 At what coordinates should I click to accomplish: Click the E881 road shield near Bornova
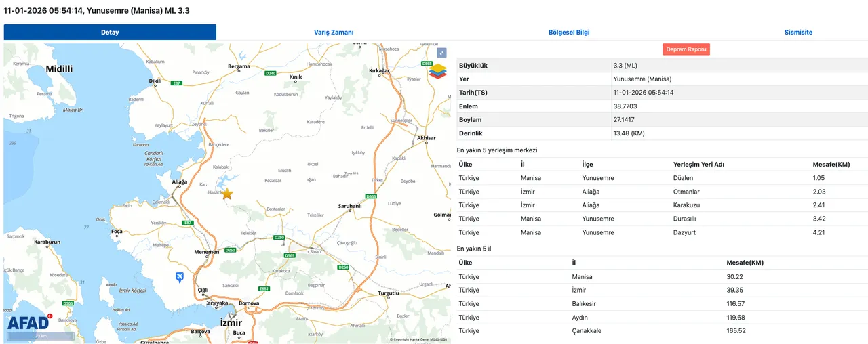(x=264, y=288)
